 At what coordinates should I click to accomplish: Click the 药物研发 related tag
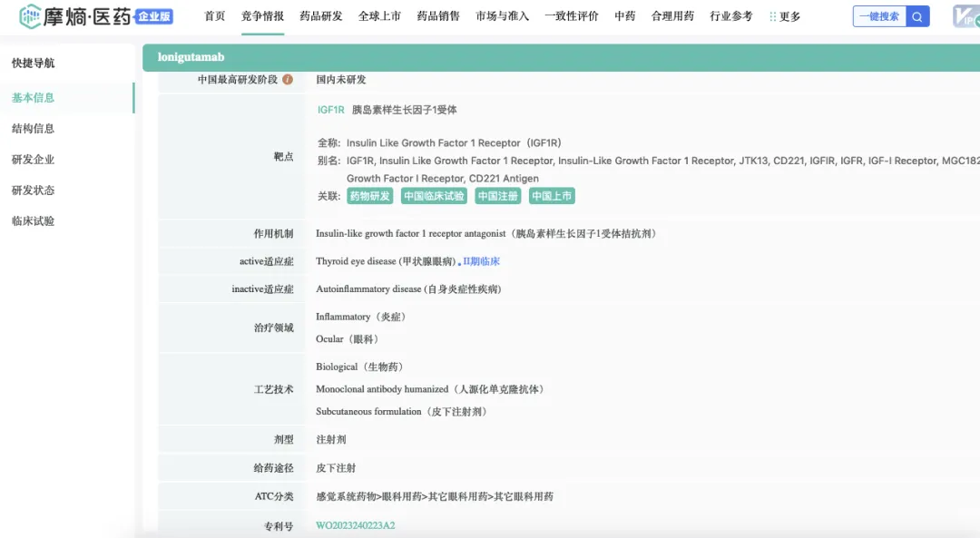369,196
